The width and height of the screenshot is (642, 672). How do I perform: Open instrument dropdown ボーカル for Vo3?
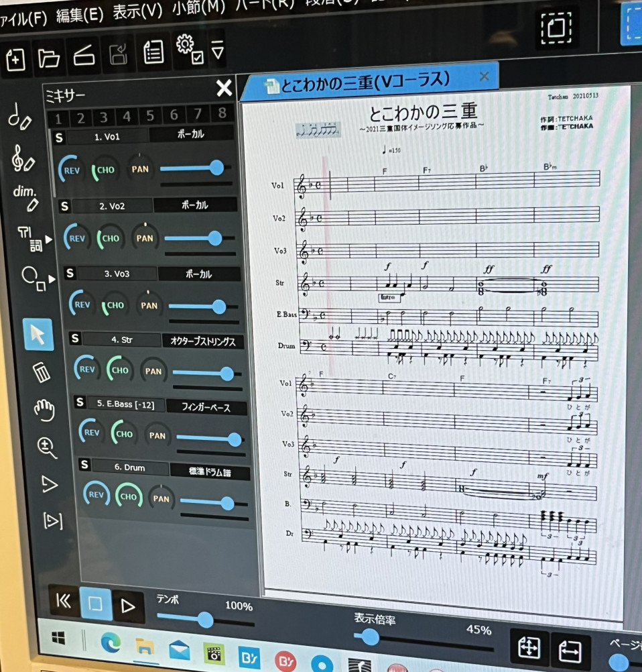(x=199, y=274)
